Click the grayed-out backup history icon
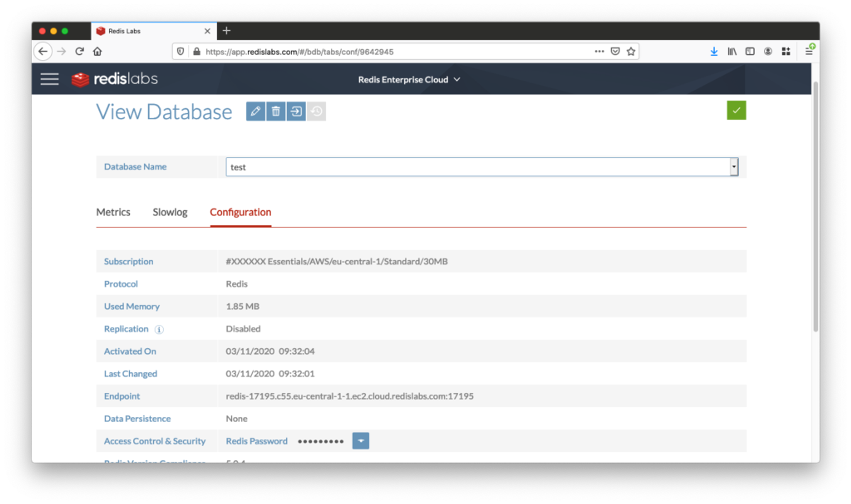Image resolution: width=851 pixels, height=504 pixels. coord(317,111)
